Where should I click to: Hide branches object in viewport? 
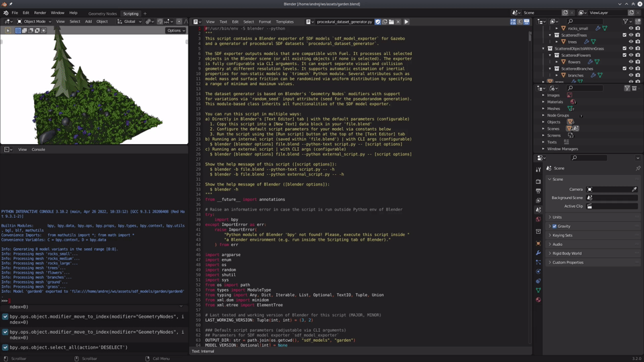pyautogui.click(x=631, y=76)
